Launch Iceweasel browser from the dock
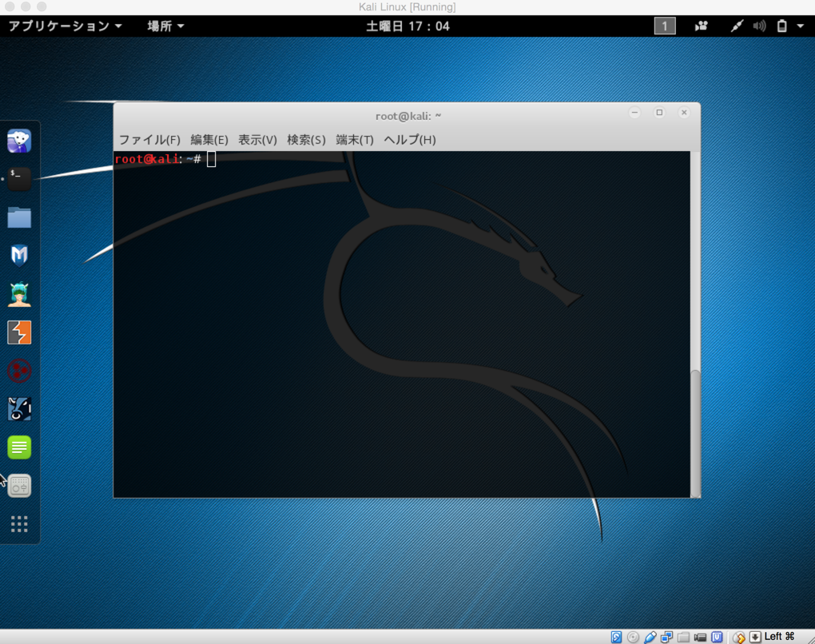Image resolution: width=815 pixels, height=644 pixels. click(19, 141)
